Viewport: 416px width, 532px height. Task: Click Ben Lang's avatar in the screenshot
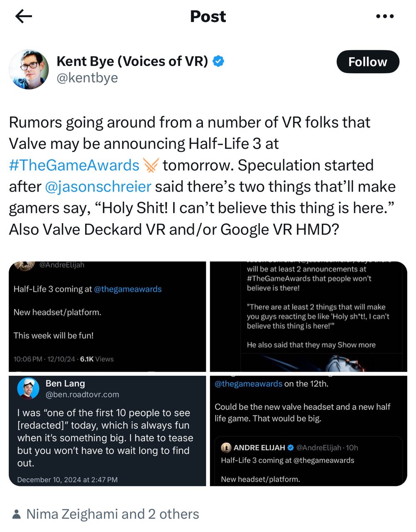pyautogui.click(x=28, y=389)
